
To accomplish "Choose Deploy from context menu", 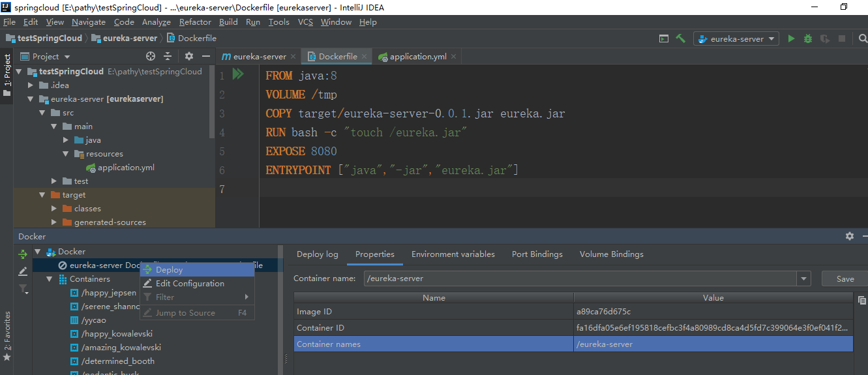I will tap(197, 269).
